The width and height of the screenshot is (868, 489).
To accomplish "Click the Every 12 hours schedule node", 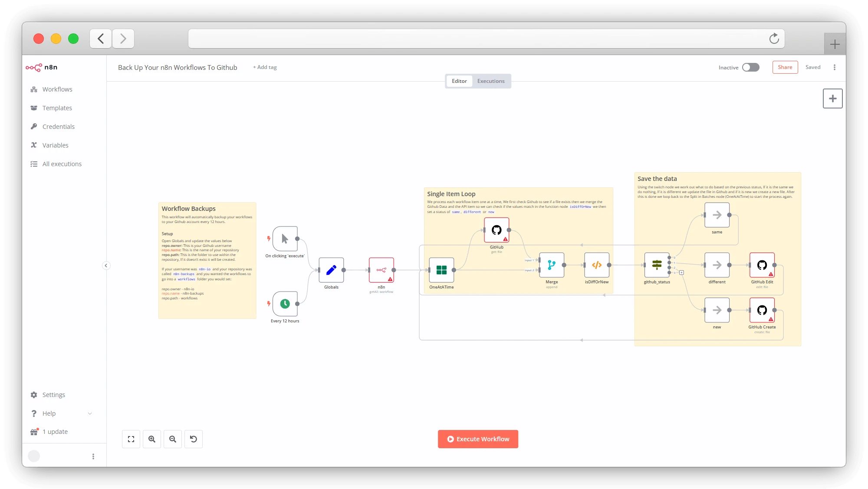I will pyautogui.click(x=285, y=304).
